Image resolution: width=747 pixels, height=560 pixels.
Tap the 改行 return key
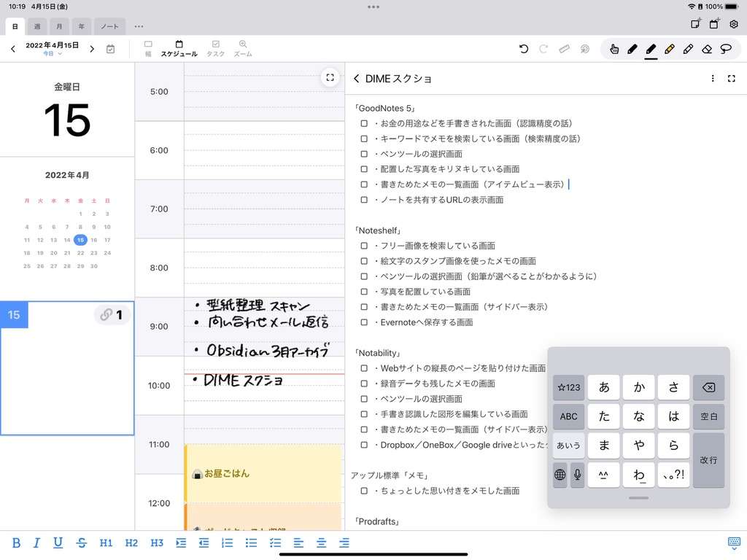(708, 460)
